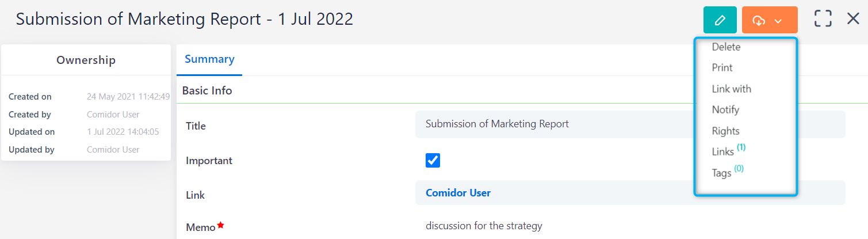This screenshot has width=868, height=239.
Task: Expand the orange actions dropdown chevron
Action: pos(778,21)
